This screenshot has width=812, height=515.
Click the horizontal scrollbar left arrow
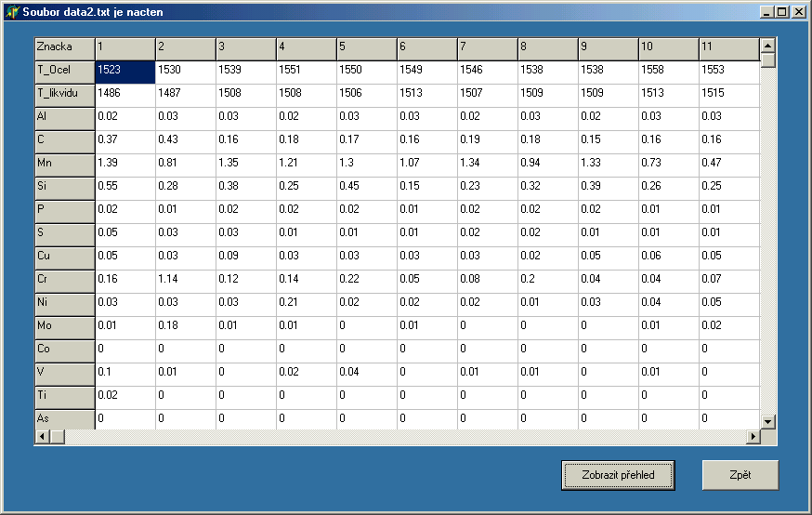[43, 437]
